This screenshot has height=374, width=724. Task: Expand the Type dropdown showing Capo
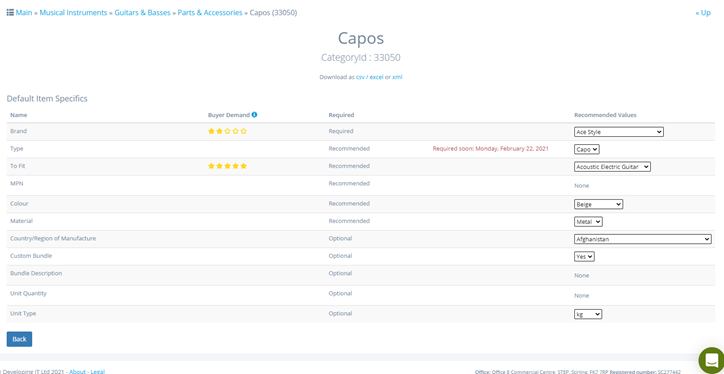(x=587, y=149)
